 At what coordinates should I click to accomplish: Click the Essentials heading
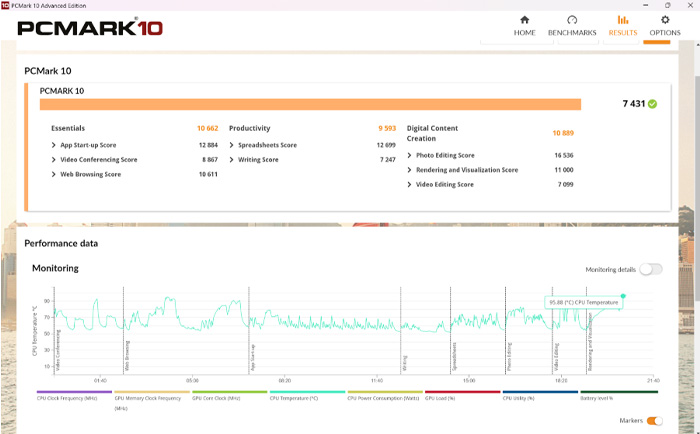coord(68,129)
